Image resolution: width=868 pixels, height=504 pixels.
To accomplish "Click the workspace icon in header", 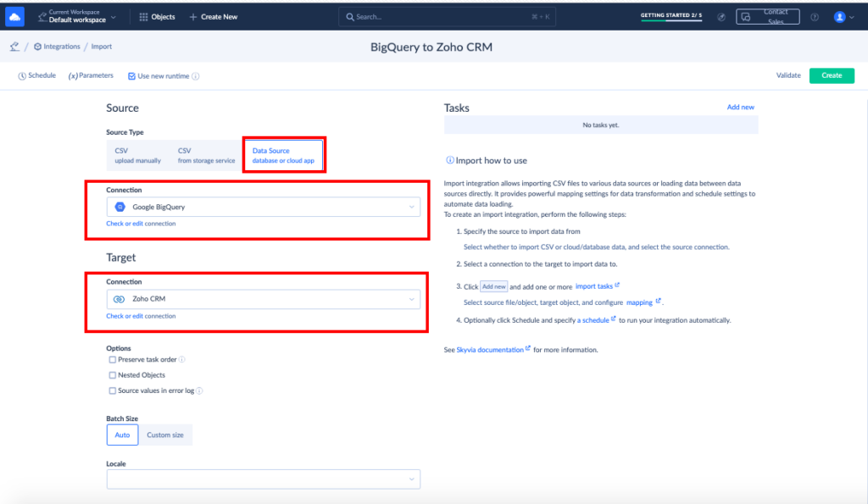I will [42, 17].
